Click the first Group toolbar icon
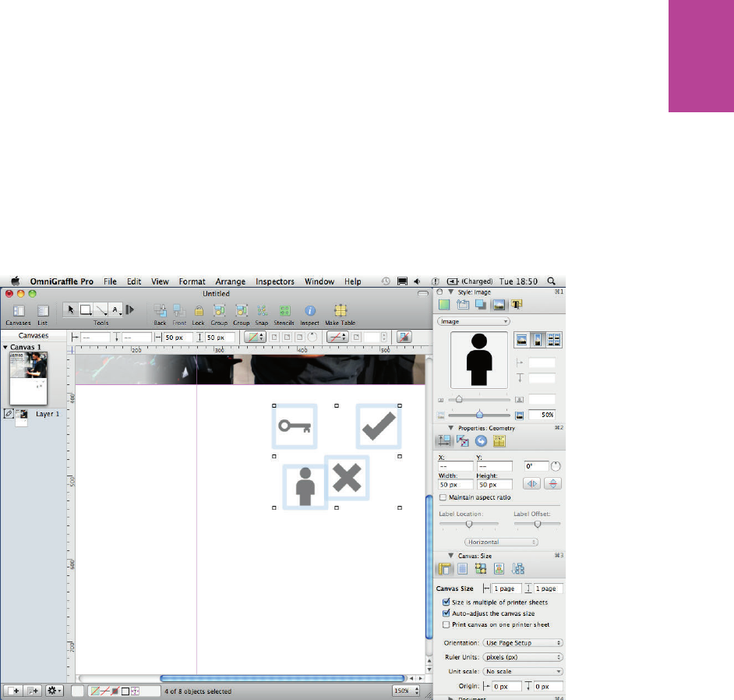This screenshot has width=734, height=700. (x=219, y=310)
